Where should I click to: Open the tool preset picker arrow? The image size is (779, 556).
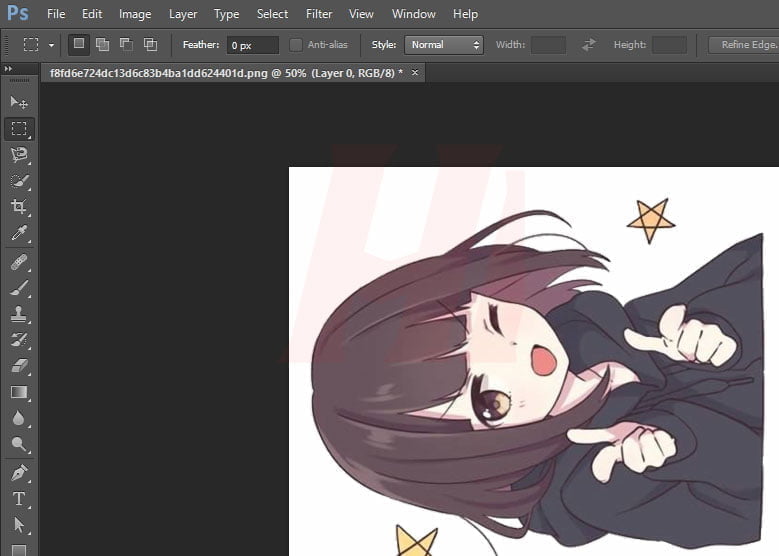51,45
